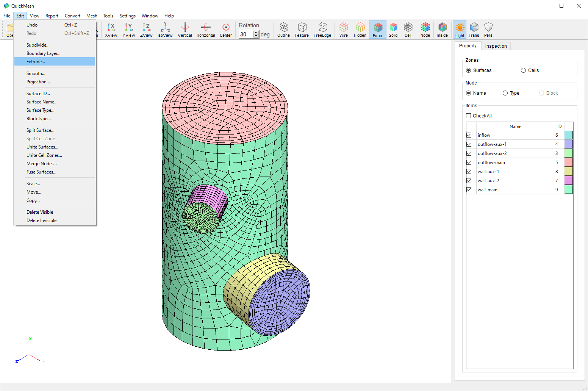Uncheck the outflow-aux-1 checkbox
This screenshot has width=588, height=391.
[x=469, y=144]
